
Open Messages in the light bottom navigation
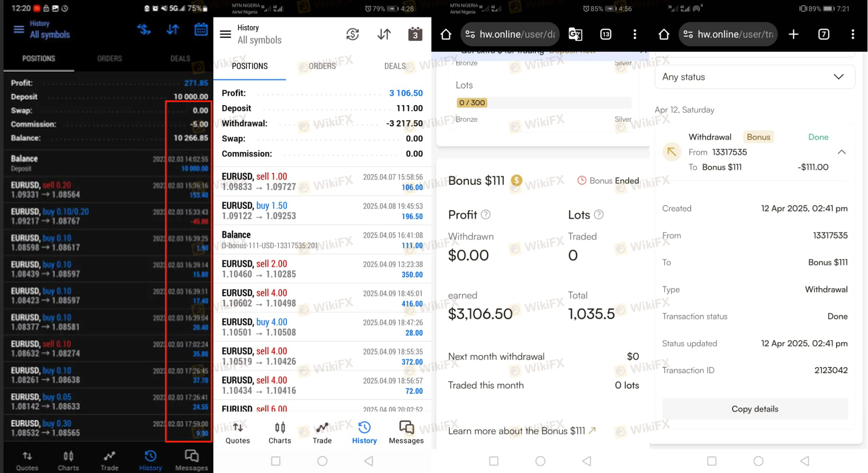pos(406,433)
